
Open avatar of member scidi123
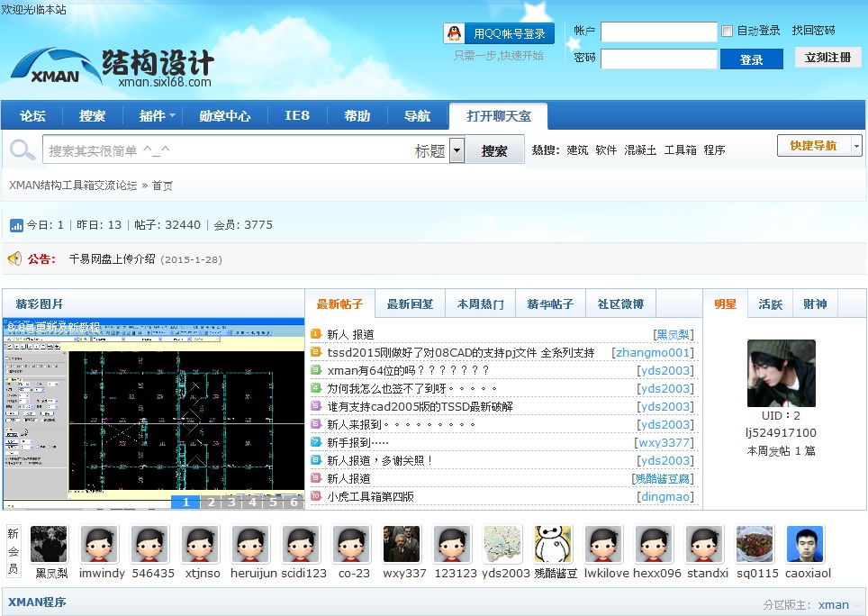(301, 544)
